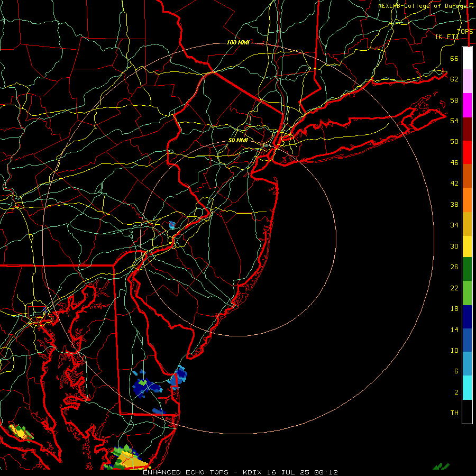Viewport: 476px width, 476px height.
Task: Click the navy blue legend color block
Action: pos(467,317)
